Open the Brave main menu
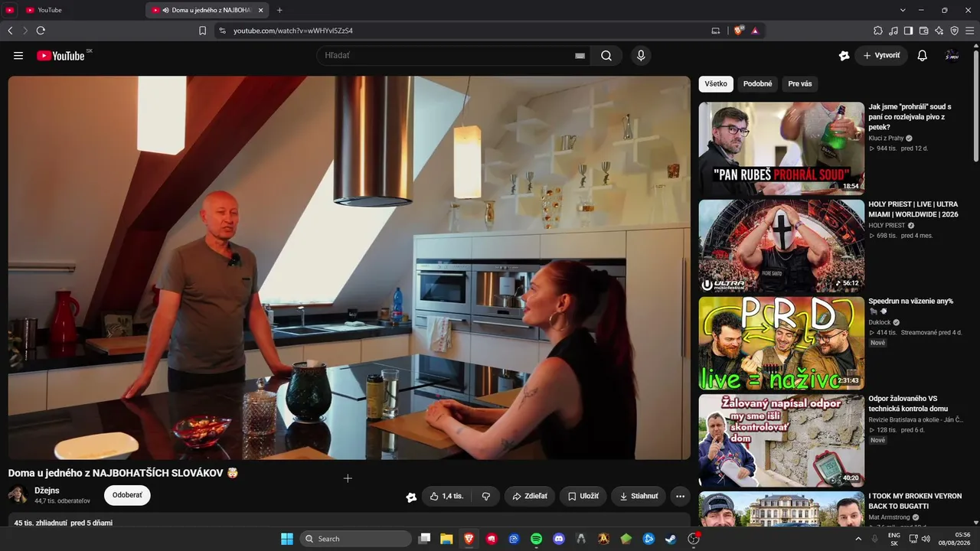Viewport: 980px width, 551px height. click(x=970, y=31)
